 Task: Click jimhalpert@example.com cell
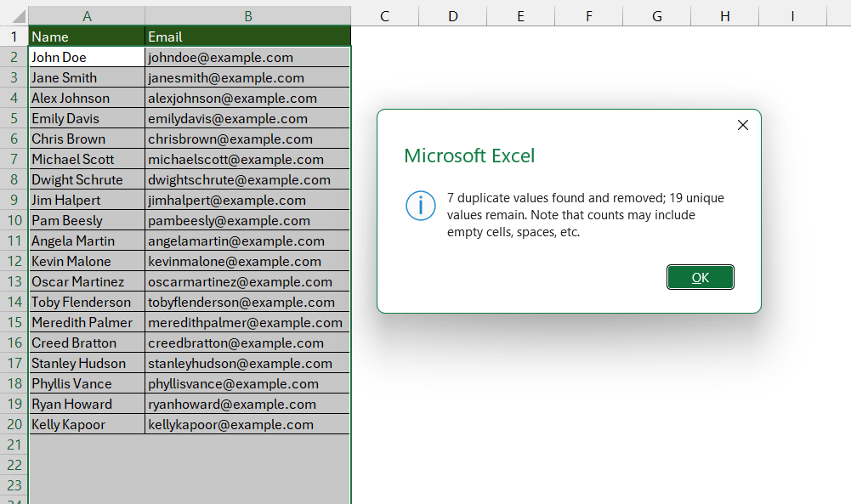[248, 200]
